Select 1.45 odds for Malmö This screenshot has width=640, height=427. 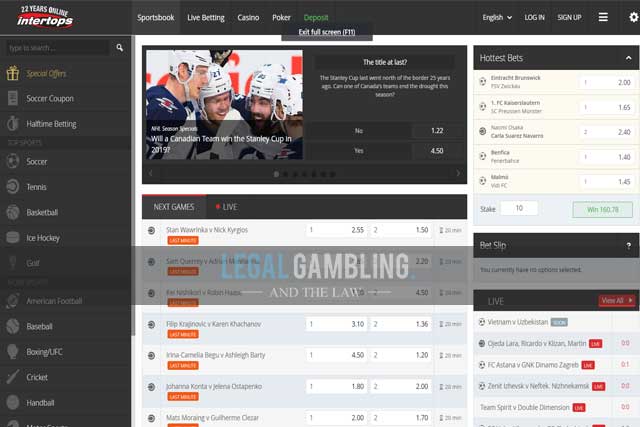tap(607, 182)
